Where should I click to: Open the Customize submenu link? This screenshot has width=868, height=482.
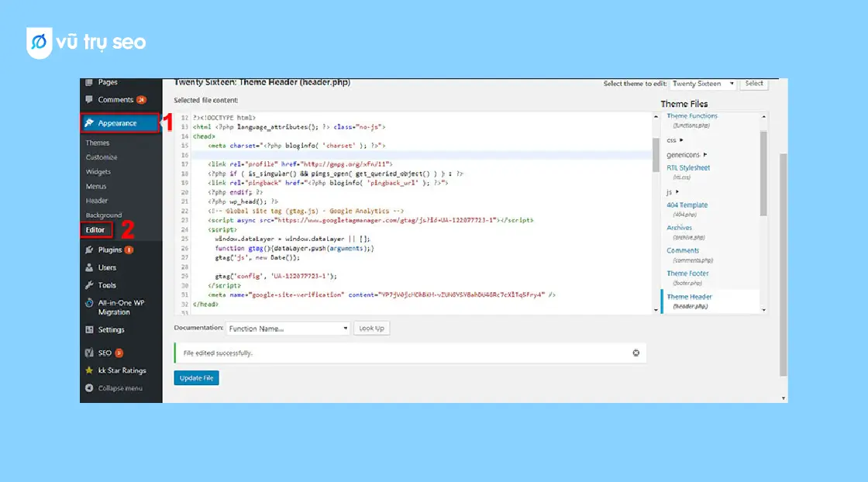102,157
